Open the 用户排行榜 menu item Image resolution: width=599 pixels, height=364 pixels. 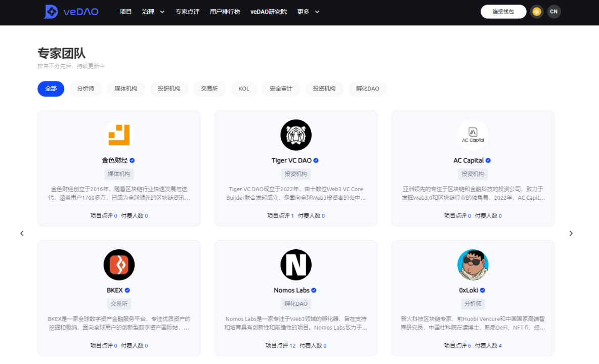tap(225, 12)
